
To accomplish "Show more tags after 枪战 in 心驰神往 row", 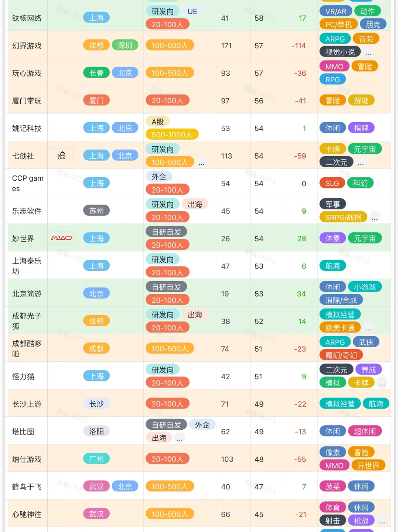I will tap(382, 521).
